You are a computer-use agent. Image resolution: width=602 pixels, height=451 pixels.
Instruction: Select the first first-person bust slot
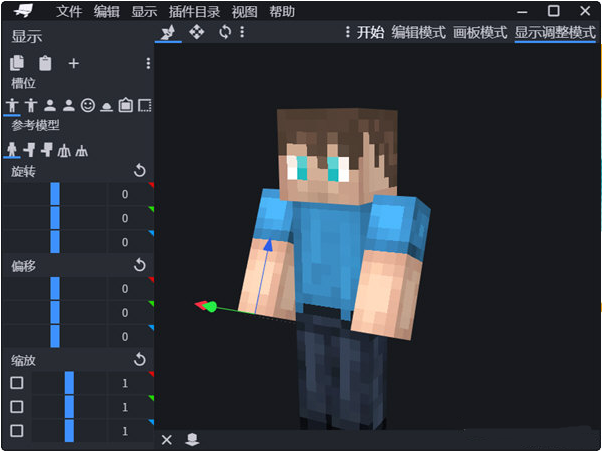50,105
